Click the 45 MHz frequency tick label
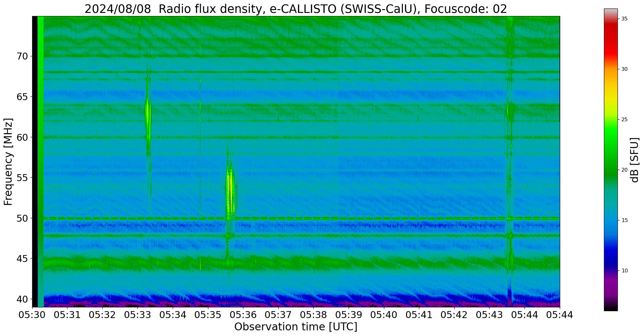Viewport: 644px width, 336px height. click(x=22, y=259)
